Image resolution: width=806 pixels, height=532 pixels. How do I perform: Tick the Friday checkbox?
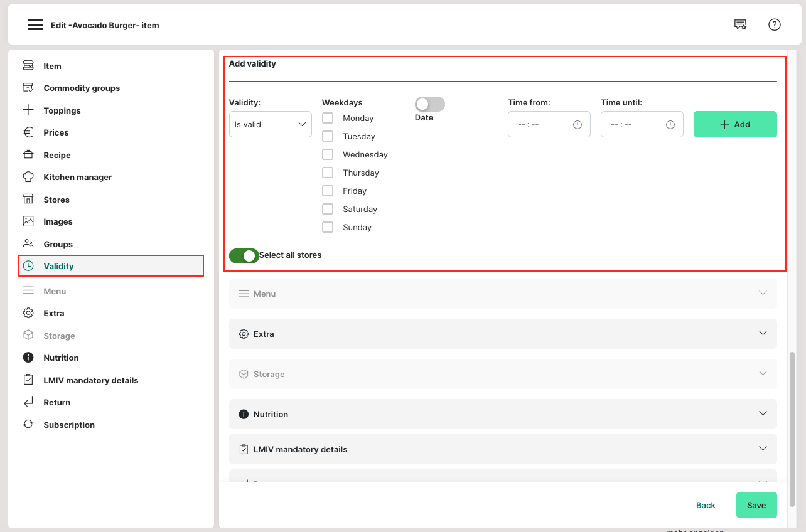(x=328, y=191)
